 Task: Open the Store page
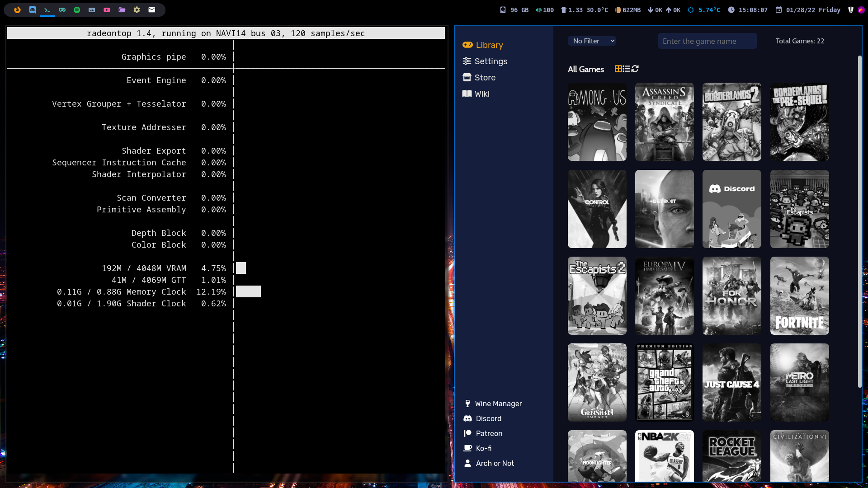tap(485, 78)
